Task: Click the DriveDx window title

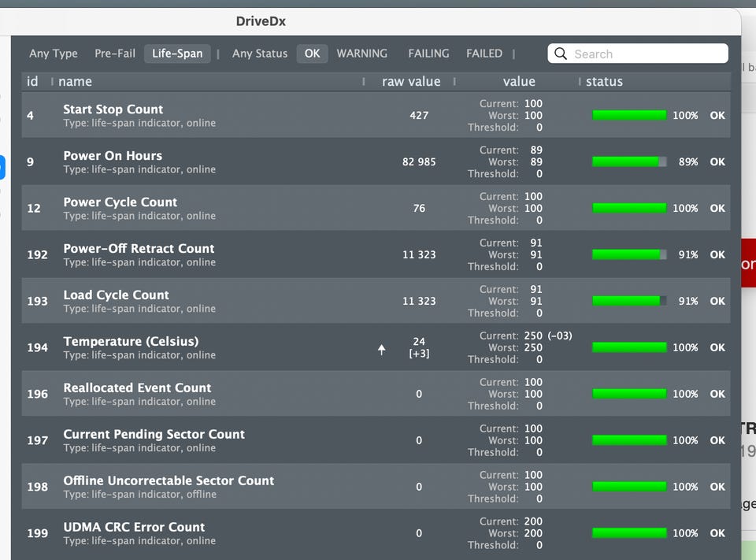Action: click(x=261, y=21)
